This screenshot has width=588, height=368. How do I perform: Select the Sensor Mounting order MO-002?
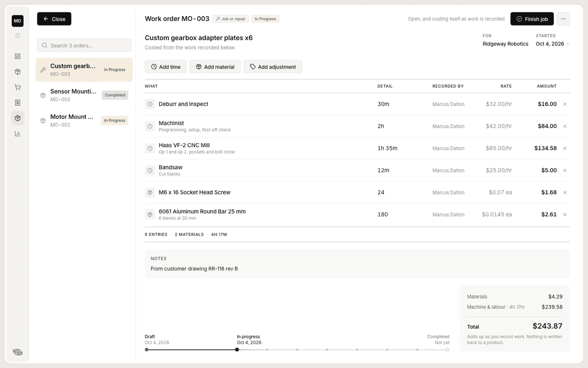[84, 95]
